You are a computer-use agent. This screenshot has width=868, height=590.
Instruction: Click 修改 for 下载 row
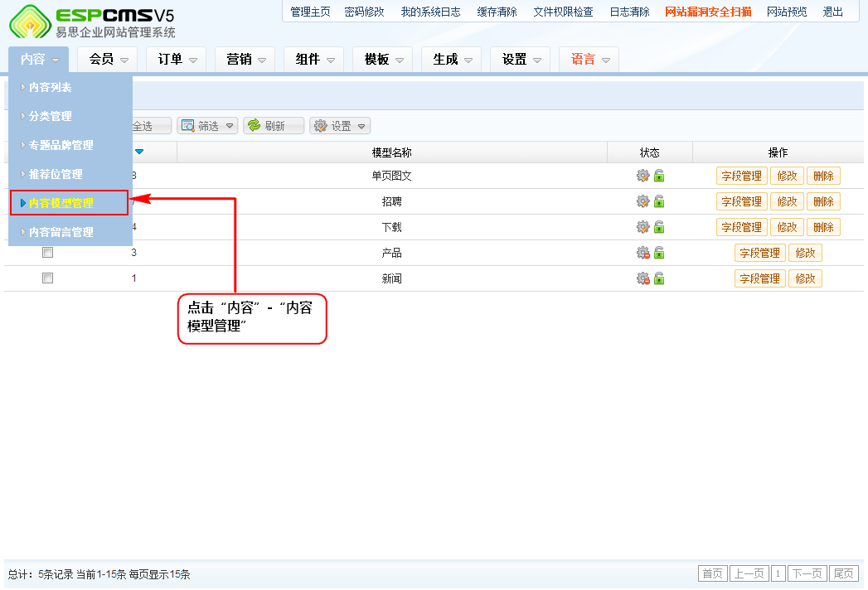(x=787, y=227)
